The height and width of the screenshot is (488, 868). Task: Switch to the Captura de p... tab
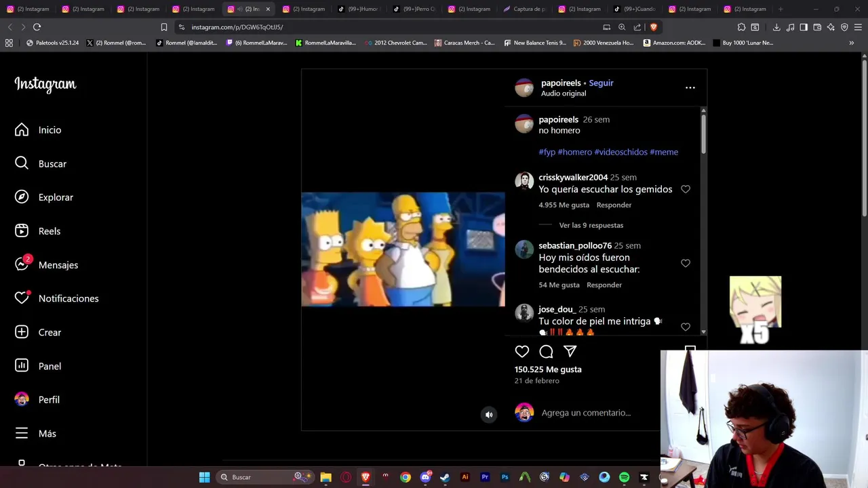pyautogui.click(x=525, y=9)
